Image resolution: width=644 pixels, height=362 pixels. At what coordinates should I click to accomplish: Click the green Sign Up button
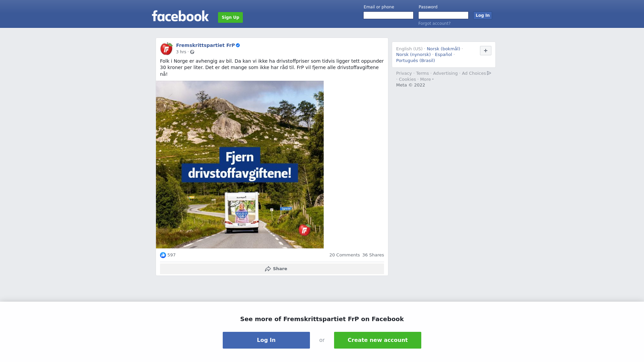coord(230,17)
